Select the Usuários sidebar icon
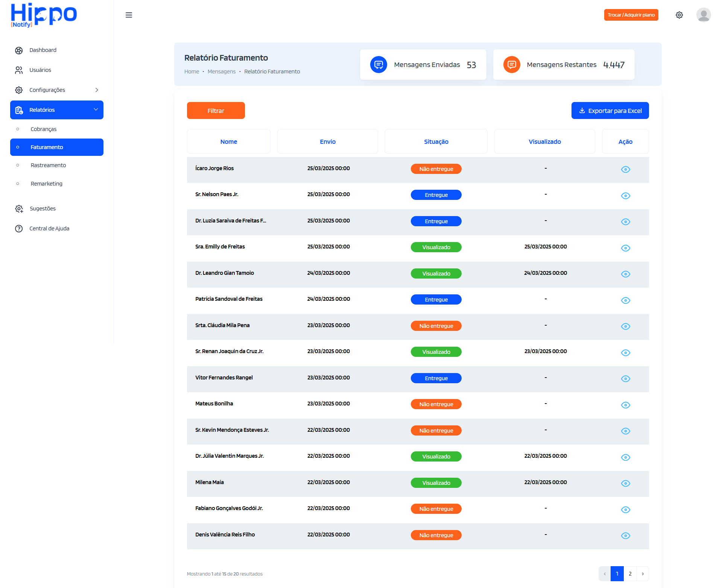Viewport: 728px width, 588px height. tap(19, 70)
